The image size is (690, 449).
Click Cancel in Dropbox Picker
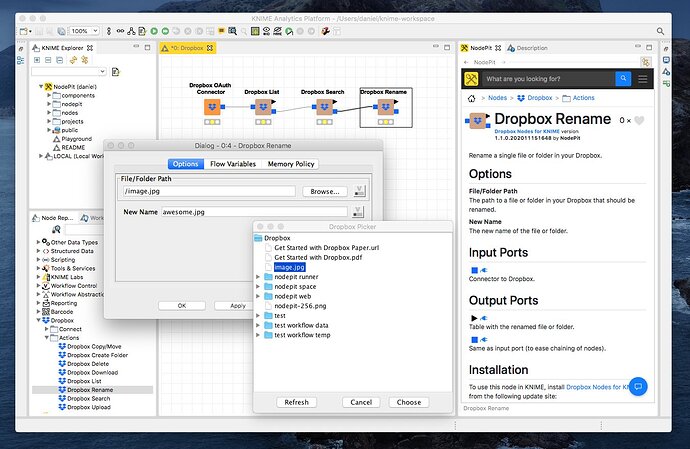click(361, 402)
